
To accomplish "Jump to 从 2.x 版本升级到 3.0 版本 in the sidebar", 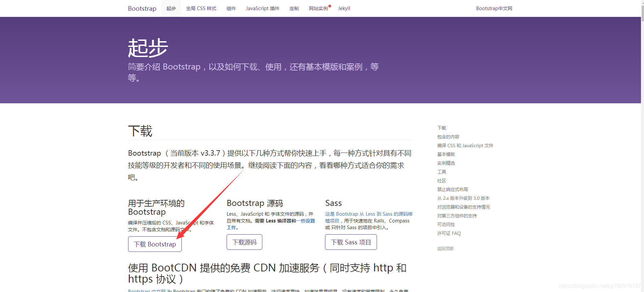I will click(x=463, y=198).
